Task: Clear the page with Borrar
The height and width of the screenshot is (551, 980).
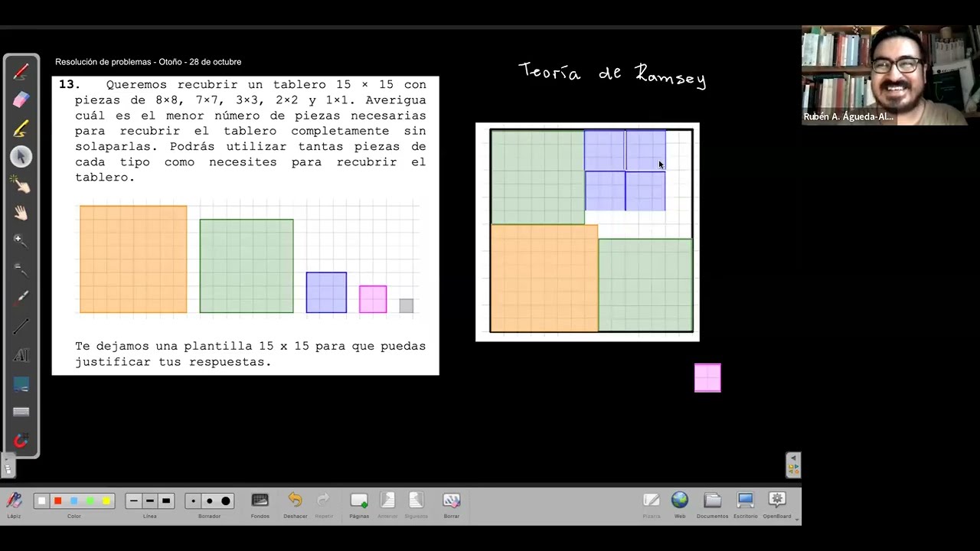Action: [451, 504]
